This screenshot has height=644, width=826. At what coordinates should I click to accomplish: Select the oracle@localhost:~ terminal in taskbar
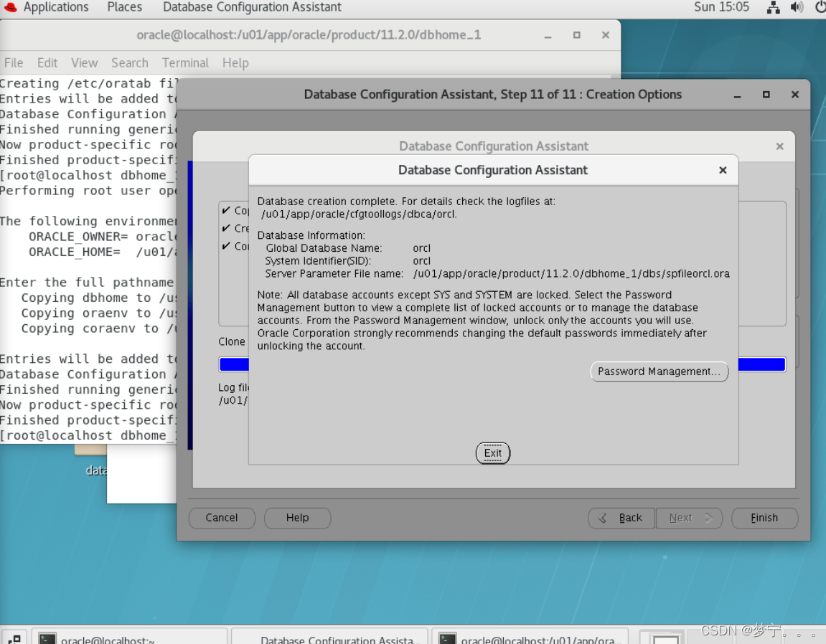[x=129, y=638]
